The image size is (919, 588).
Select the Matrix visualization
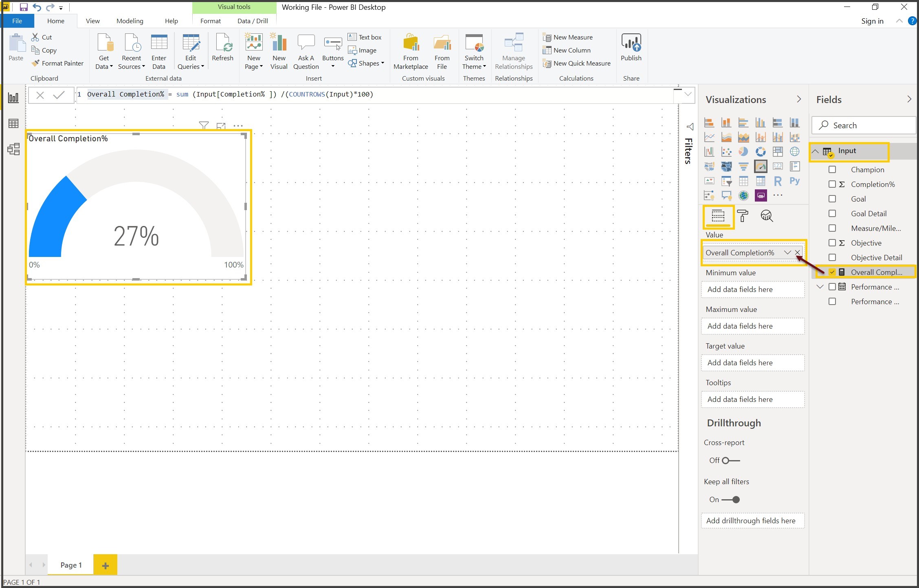[760, 181]
